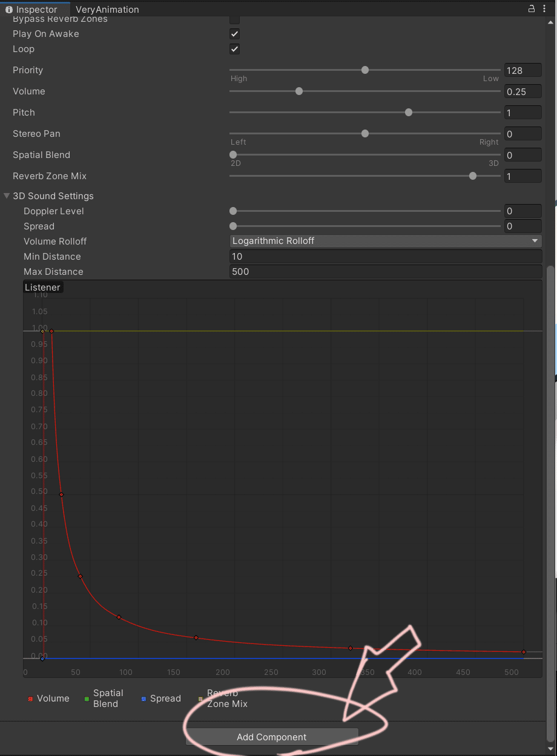Viewport: 557px width, 756px height.
Task: Disable Play On Awake checkbox
Action: (234, 34)
